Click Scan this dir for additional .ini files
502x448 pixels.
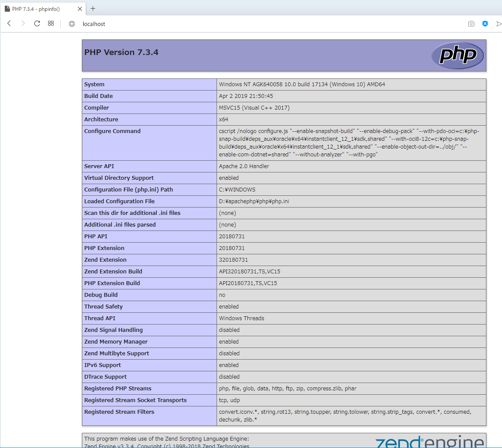(x=132, y=213)
